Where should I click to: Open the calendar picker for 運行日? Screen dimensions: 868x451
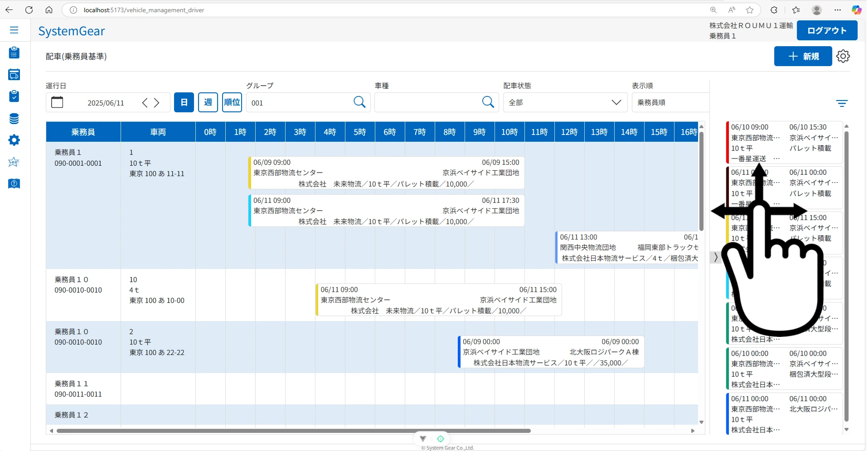[x=58, y=102]
